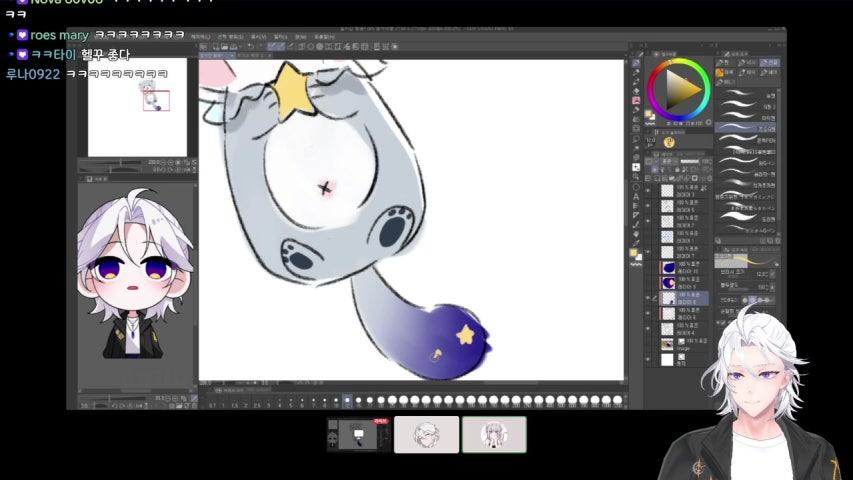
Task: Hide layer 레이어 7 using its eye icon
Action: 648,252
